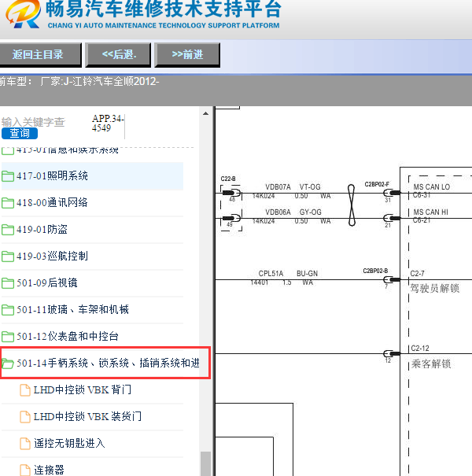Image resolution: width=472 pixels, height=476 pixels.
Task: Open LHD中控锁 VBK 背门 diagram
Action: (x=83, y=389)
